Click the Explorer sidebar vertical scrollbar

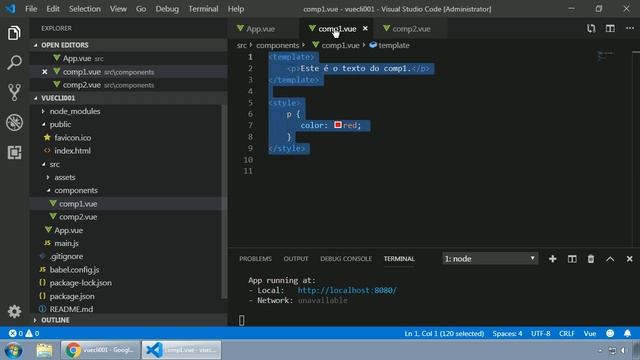point(224,202)
